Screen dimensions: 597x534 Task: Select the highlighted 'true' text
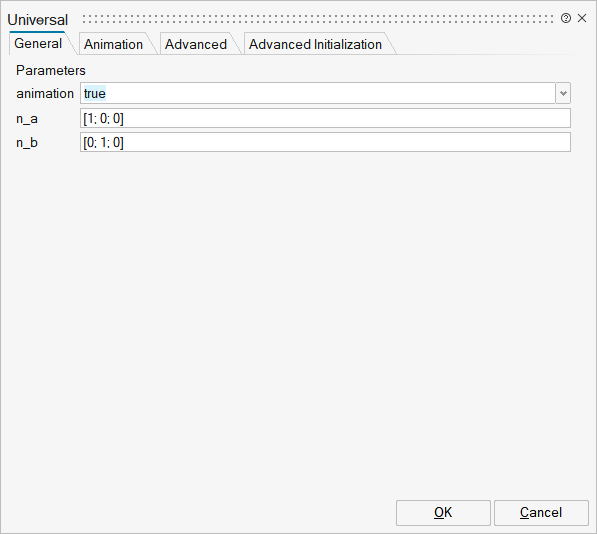pyautogui.click(x=94, y=93)
